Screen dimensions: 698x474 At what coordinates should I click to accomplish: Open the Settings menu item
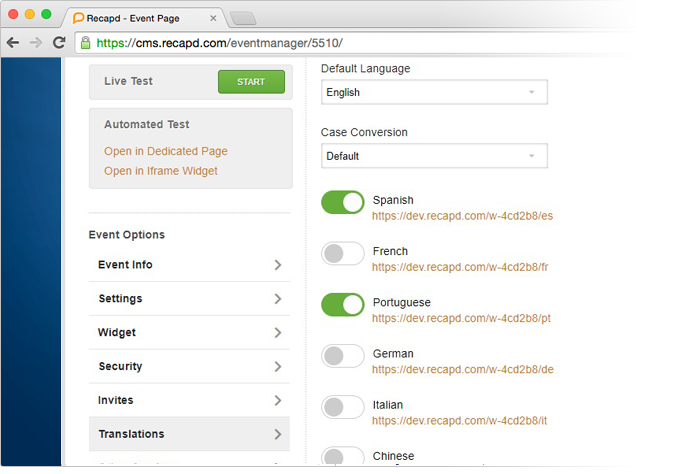(189, 299)
